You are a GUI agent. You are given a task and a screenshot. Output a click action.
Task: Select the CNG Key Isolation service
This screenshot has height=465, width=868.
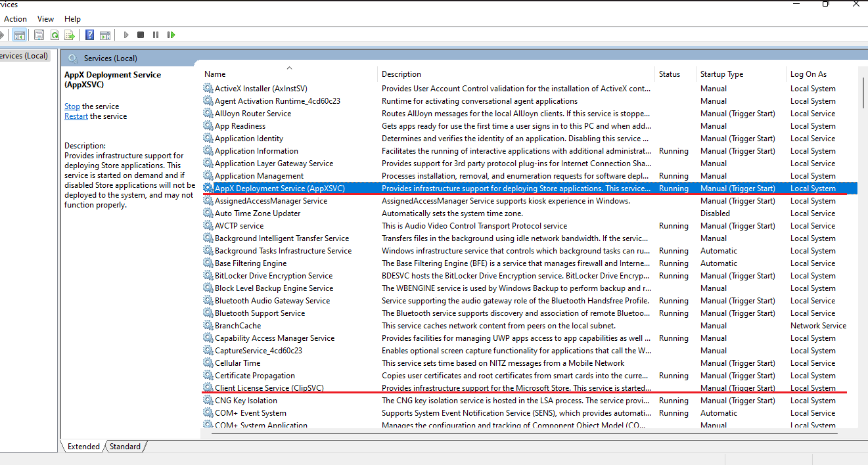[246, 401]
